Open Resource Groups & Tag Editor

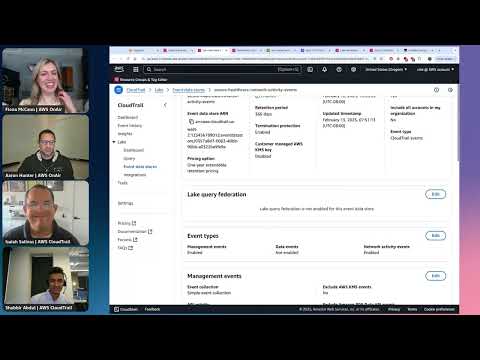point(141,80)
